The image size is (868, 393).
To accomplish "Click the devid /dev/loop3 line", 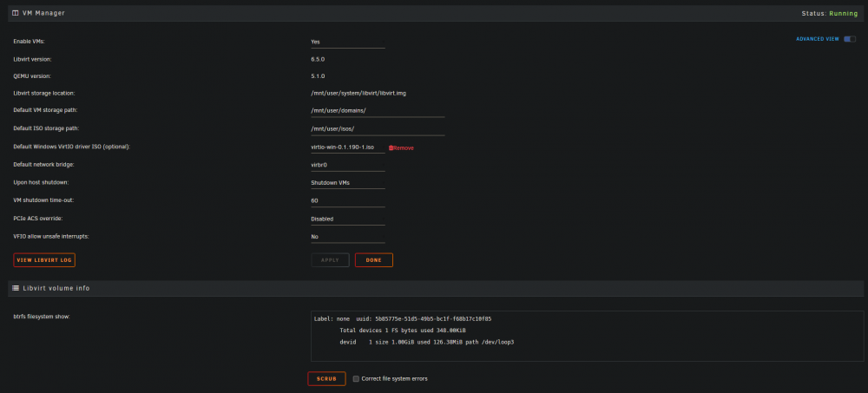I will [x=427, y=342].
